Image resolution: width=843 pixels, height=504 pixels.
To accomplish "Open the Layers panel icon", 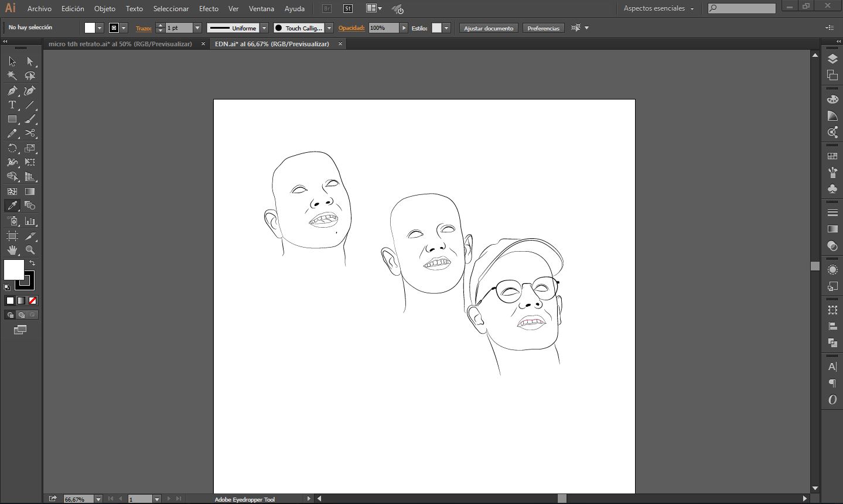I will (832, 59).
